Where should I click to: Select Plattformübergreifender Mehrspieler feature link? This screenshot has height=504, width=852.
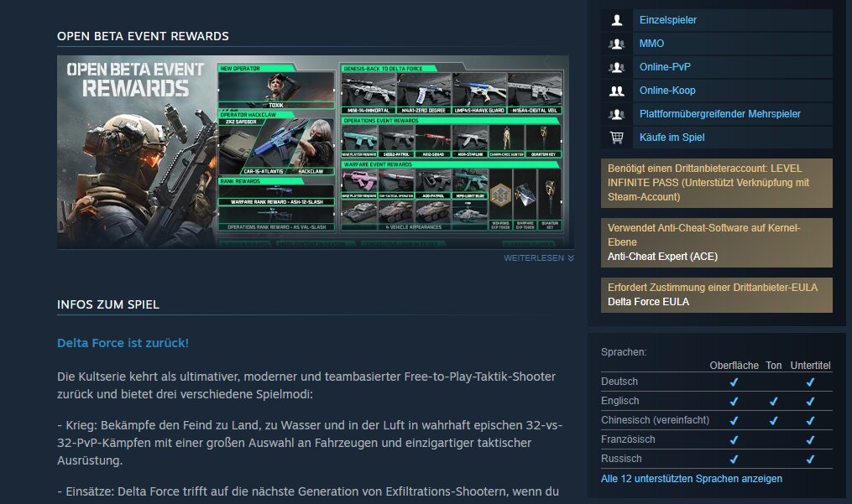pos(719,114)
